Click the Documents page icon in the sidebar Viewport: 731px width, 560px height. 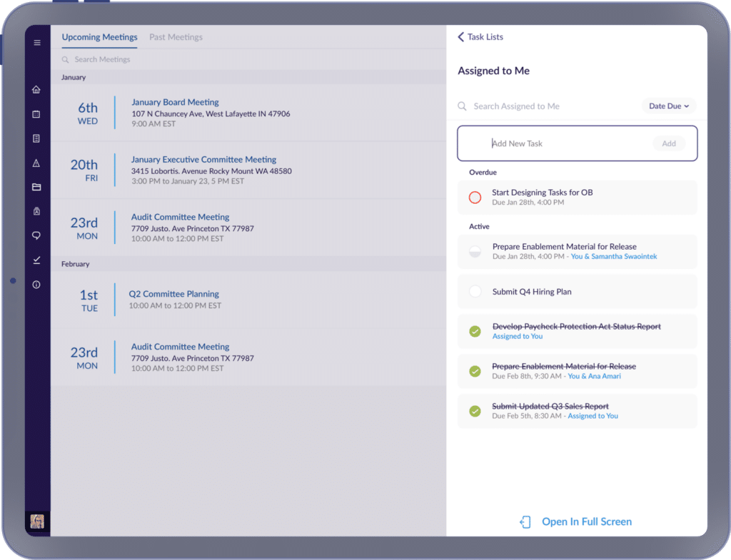click(37, 138)
